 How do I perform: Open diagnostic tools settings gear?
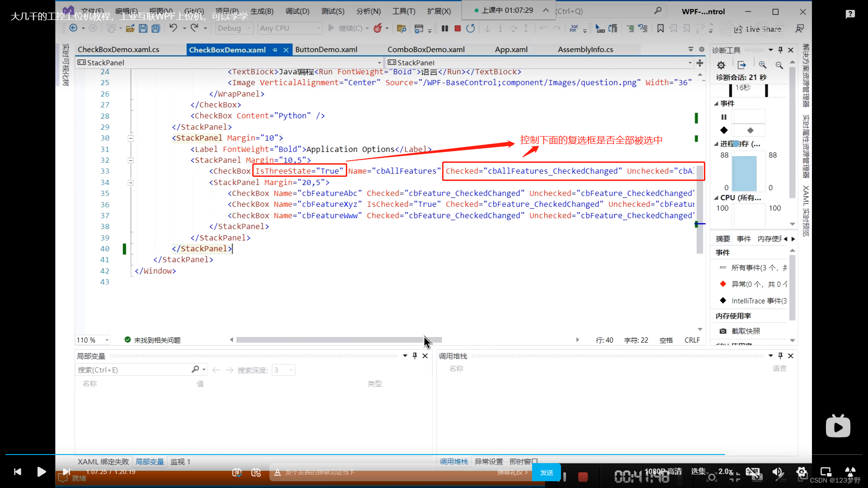(721, 65)
